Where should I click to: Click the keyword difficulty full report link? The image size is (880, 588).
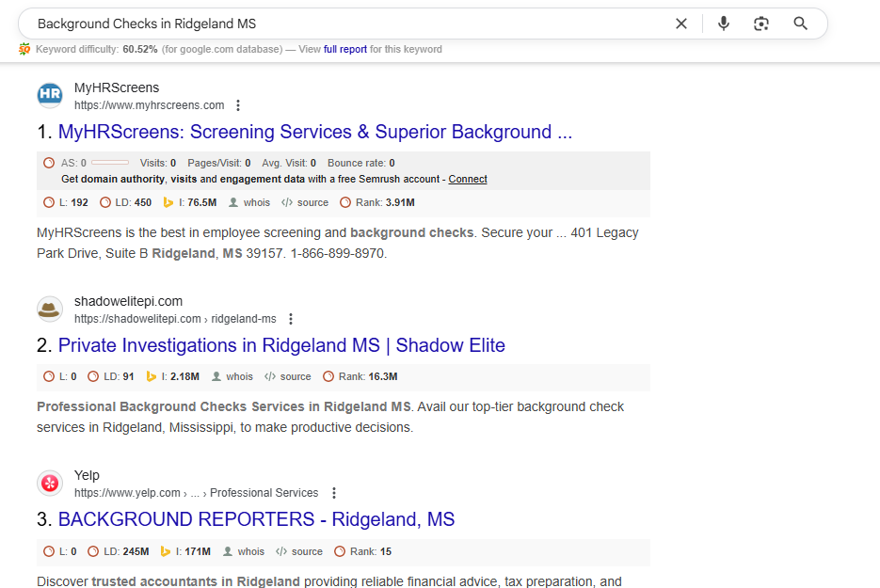[x=345, y=49]
